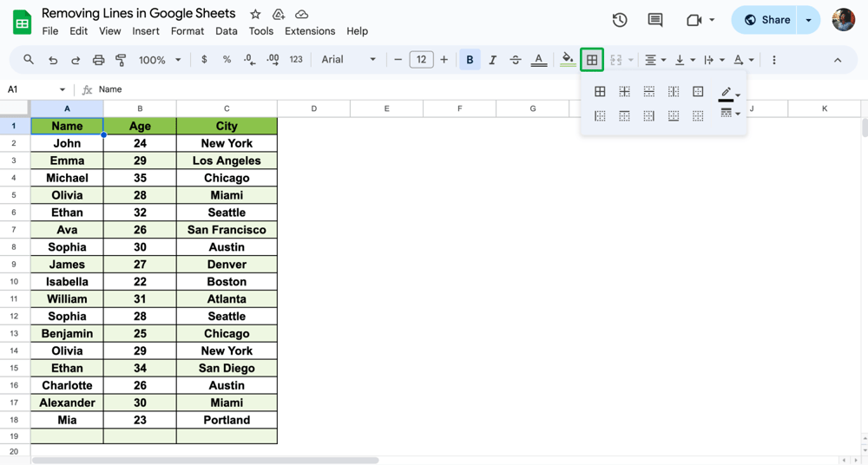The image size is (868, 465).
Task: Click the Share button
Action: coord(767,20)
